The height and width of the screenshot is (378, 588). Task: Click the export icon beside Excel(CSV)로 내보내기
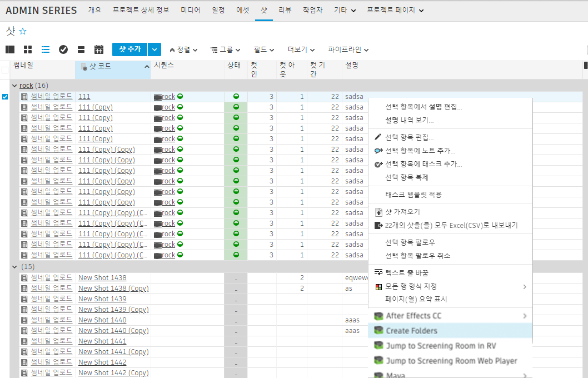(x=378, y=225)
